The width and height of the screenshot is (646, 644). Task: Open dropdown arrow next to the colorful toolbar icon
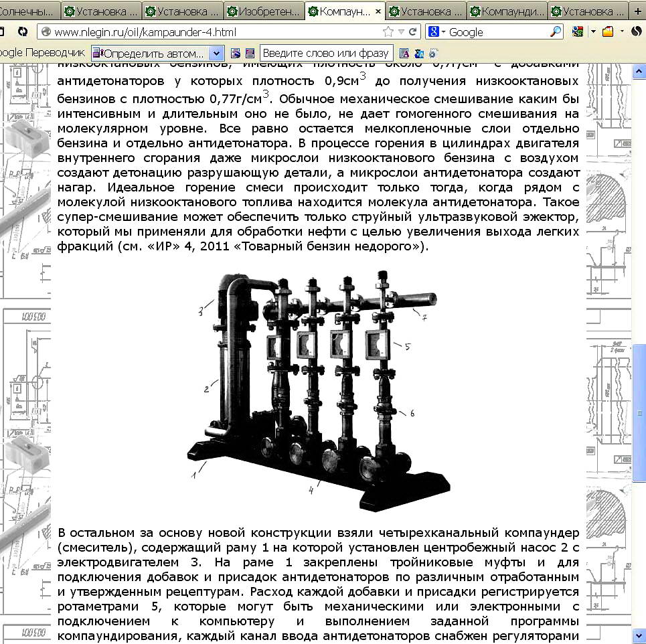click(x=593, y=31)
